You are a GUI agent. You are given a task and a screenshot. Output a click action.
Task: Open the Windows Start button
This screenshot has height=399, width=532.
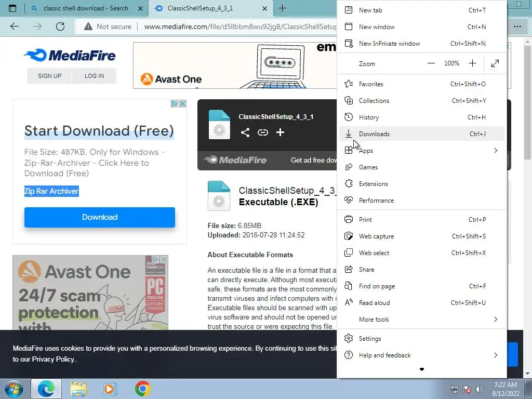pyautogui.click(x=14, y=389)
